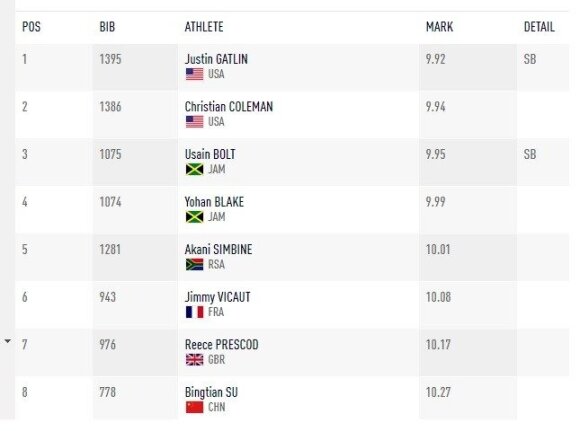
Task: Open Justin GATLIN athlete profile
Action: click(216, 59)
